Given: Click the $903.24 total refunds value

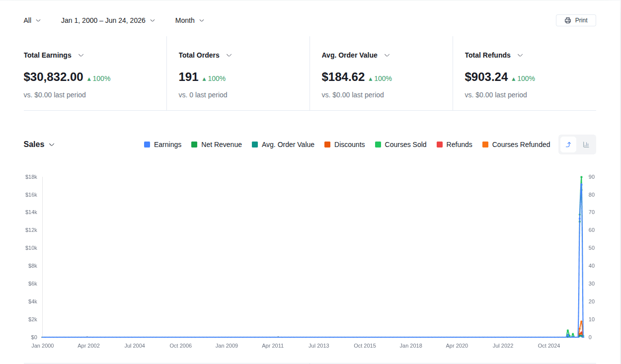Looking at the screenshot, I should [486, 77].
